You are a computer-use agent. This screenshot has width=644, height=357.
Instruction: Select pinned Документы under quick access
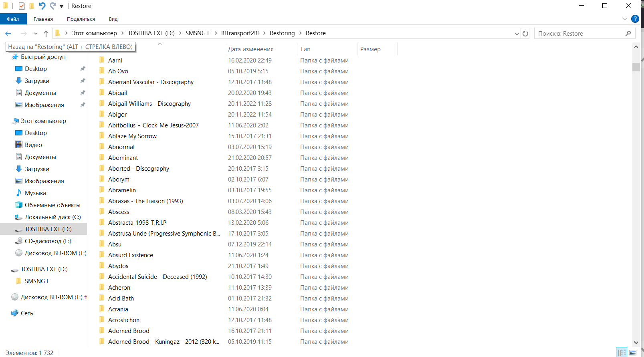pyautogui.click(x=40, y=93)
